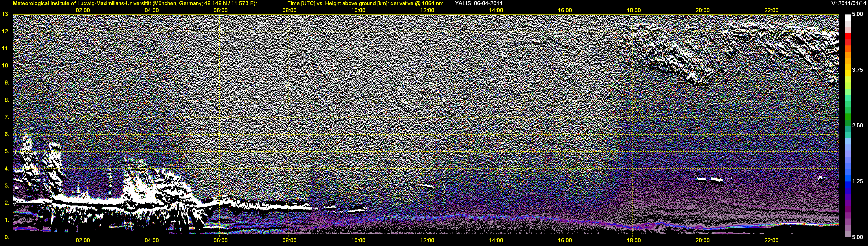Pick the 16:00 label on the bottom time axis
The image size is (868, 246).
[x=565, y=241]
